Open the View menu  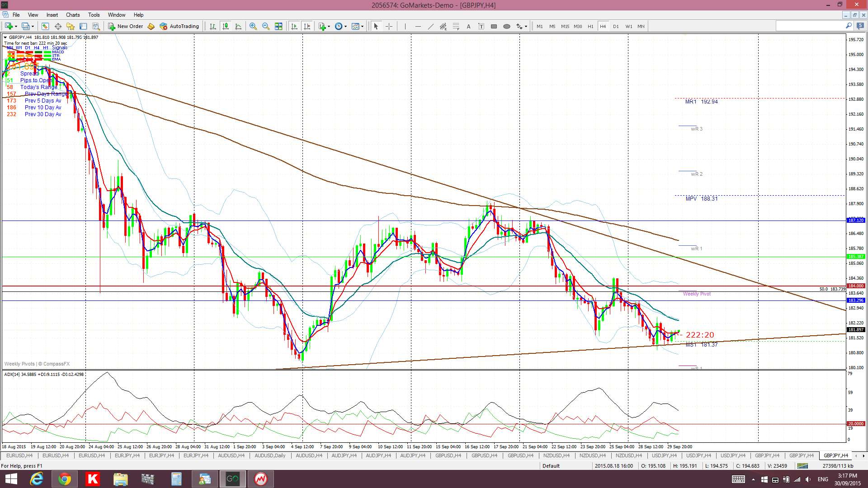[x=33, y=15]
